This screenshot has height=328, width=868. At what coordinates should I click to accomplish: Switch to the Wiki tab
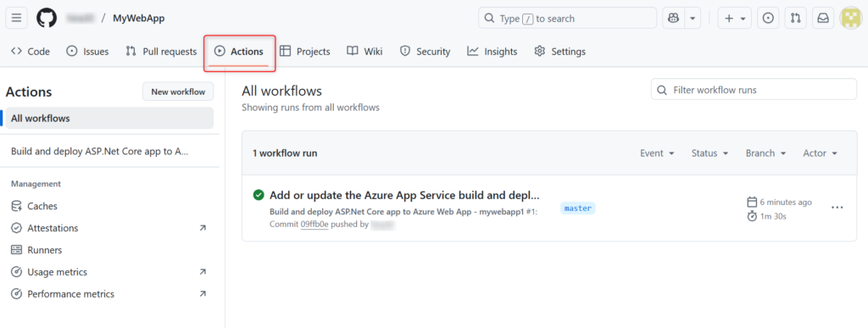click(364, 52)
